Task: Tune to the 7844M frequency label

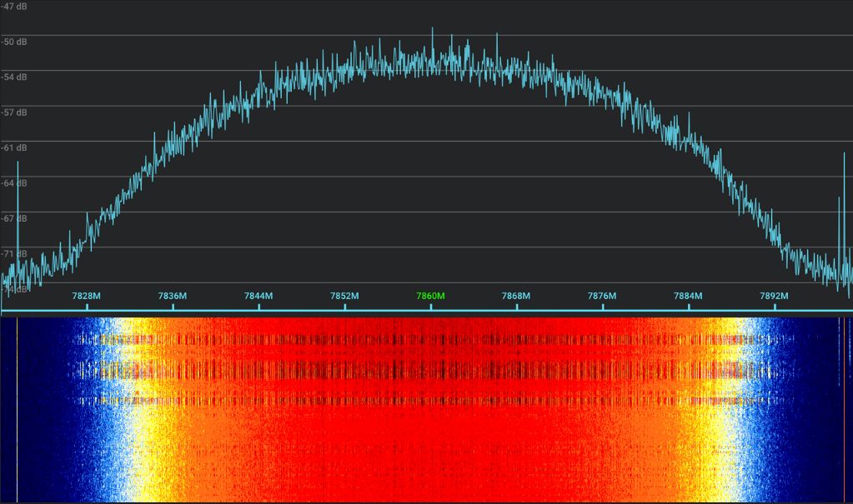Action: coord(258,296)
